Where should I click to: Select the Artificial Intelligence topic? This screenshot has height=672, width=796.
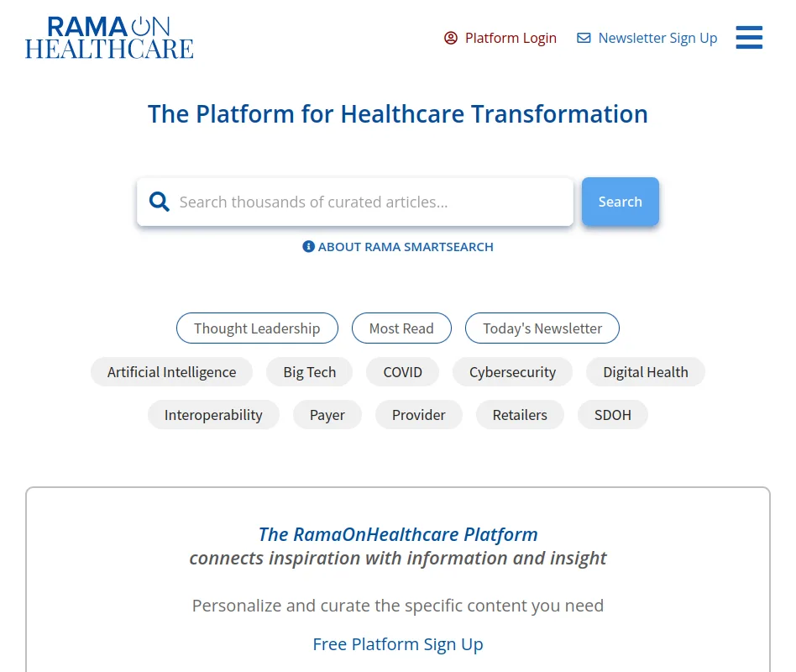171,371
